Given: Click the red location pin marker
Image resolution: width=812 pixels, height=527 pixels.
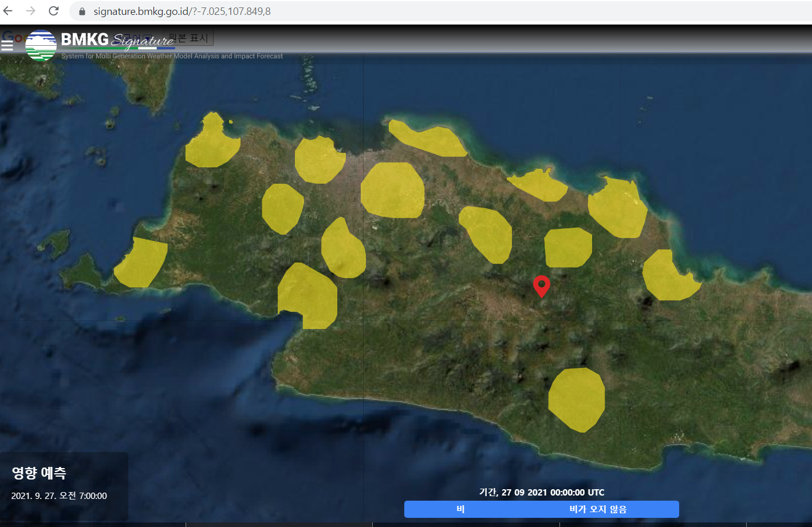Looking at the screenshot, I should pos(541,284).
